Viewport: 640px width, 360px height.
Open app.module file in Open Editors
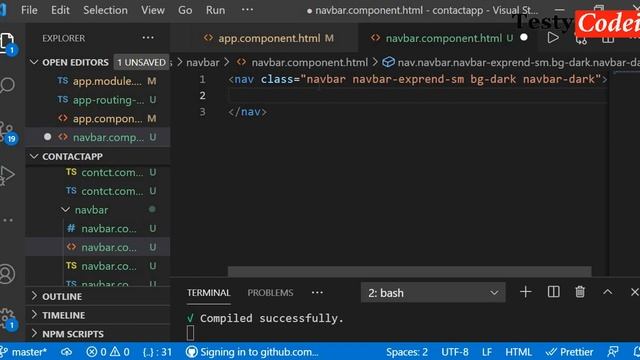(98, 81)
